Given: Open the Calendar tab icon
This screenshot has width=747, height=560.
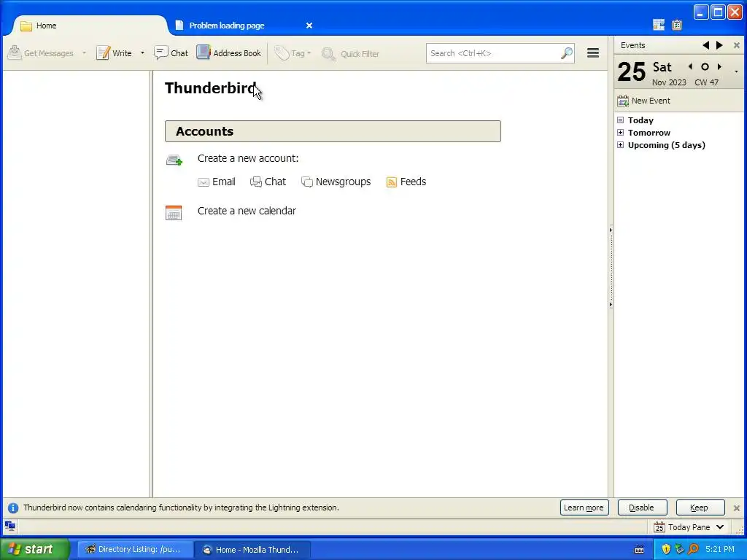Looking at the screenshot, I should click(659, 25).
